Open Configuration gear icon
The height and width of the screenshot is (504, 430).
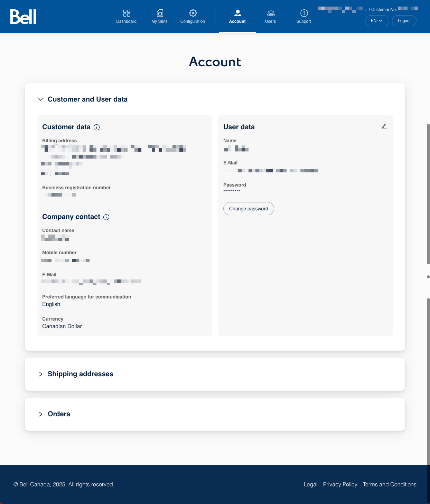coord(193,13)
